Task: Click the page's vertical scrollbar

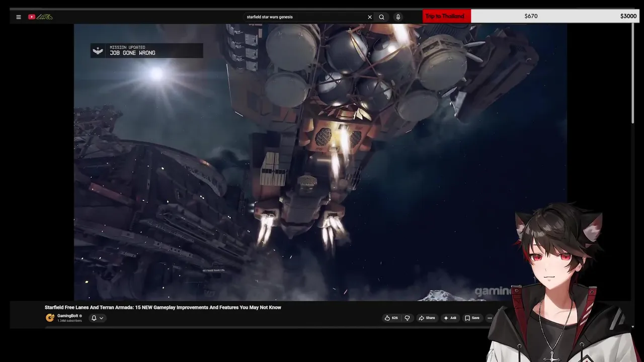Action: pos(633,73)
